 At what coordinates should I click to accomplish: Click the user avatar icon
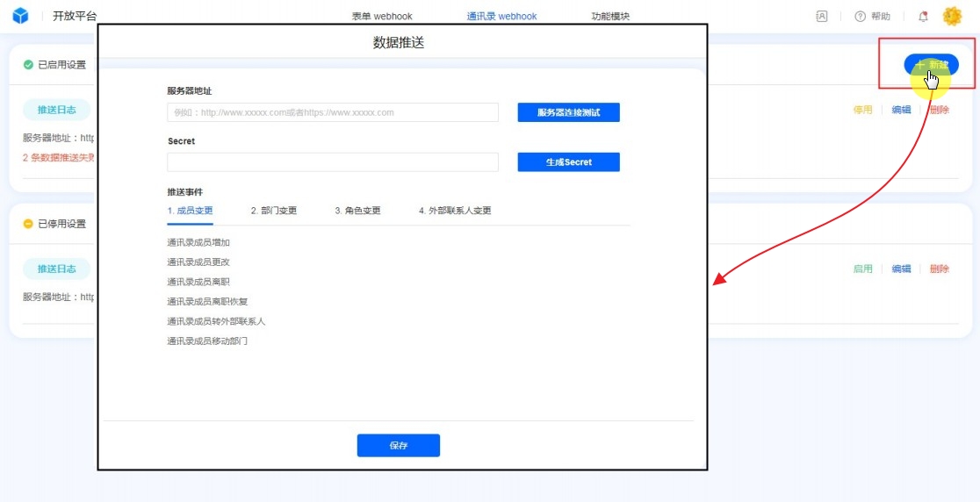[952, 16]
